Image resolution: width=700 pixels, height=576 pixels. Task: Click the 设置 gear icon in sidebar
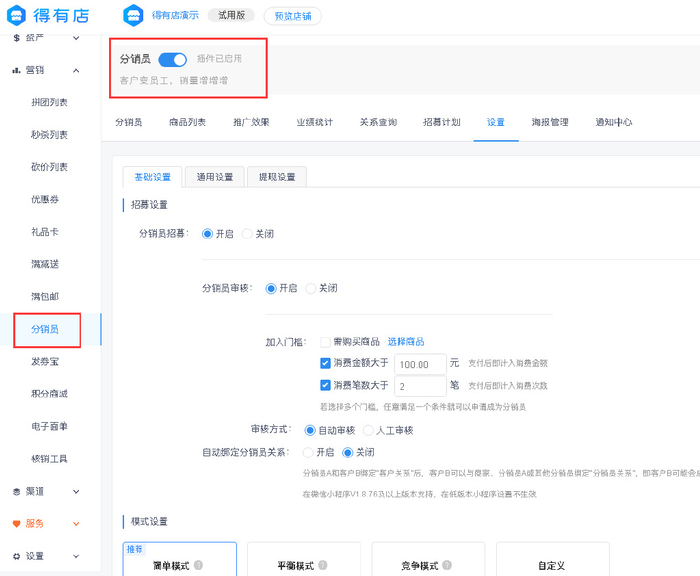pyautogui.click(x=16, y=556)
